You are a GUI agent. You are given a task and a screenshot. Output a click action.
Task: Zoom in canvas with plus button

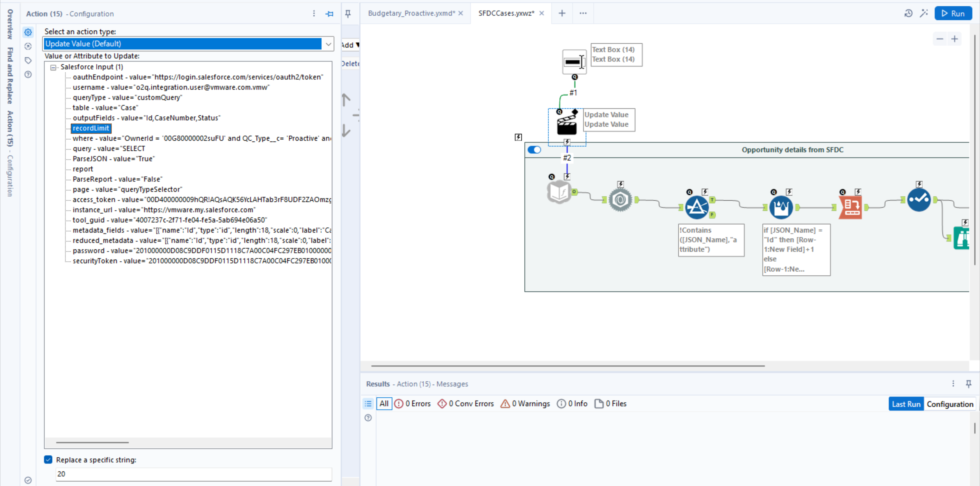[954, 39]
